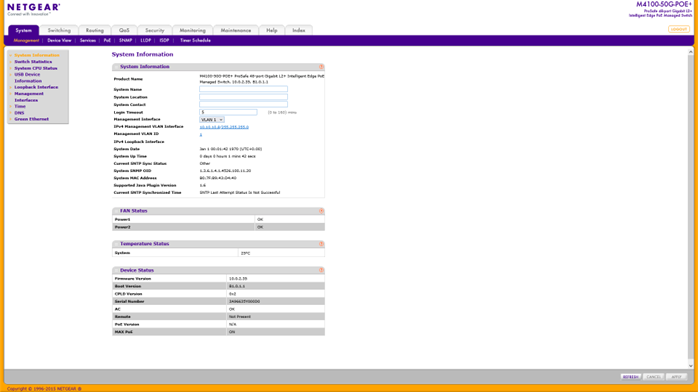Collapse the Device Status panel header
The height and width of the screenshot is (392, 698).
(x=116, y=270)
